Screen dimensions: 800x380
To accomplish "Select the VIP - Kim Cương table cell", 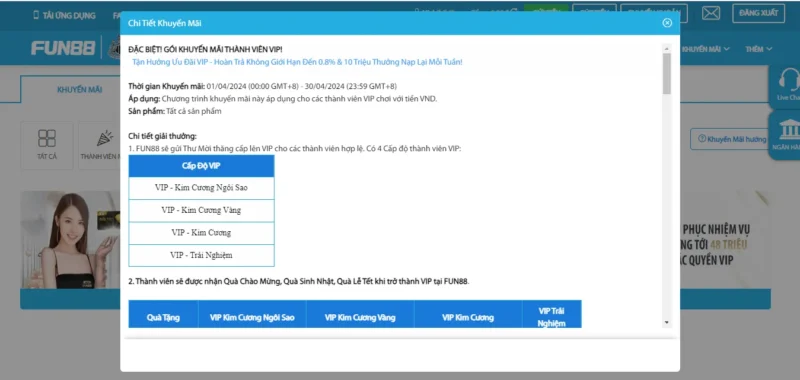I will [202, 233].
